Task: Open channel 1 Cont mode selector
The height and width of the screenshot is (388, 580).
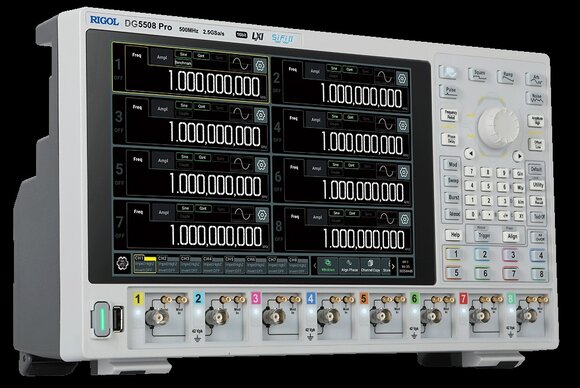Action: (x=201, y=56)
